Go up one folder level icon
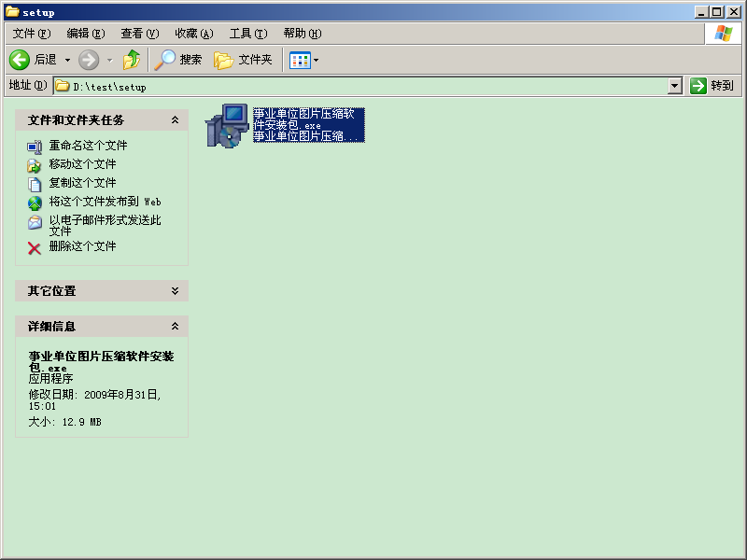 coord(132,60)
